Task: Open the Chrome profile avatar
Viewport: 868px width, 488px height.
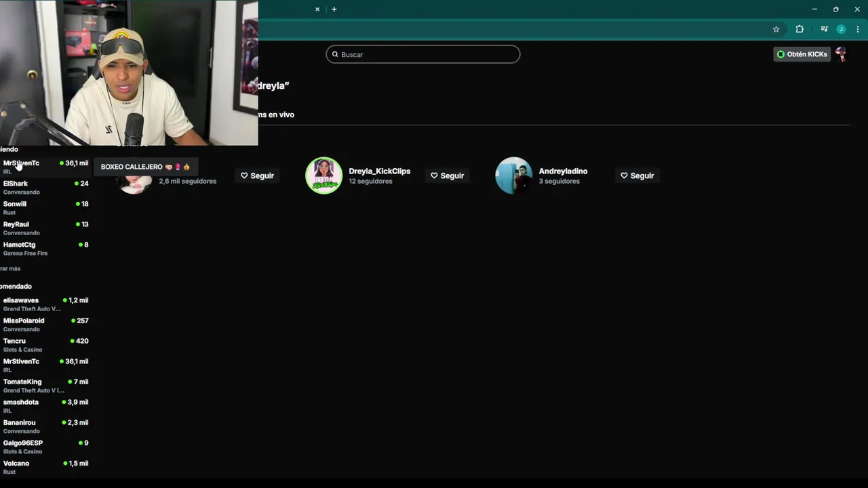Action: coord(841,29)
